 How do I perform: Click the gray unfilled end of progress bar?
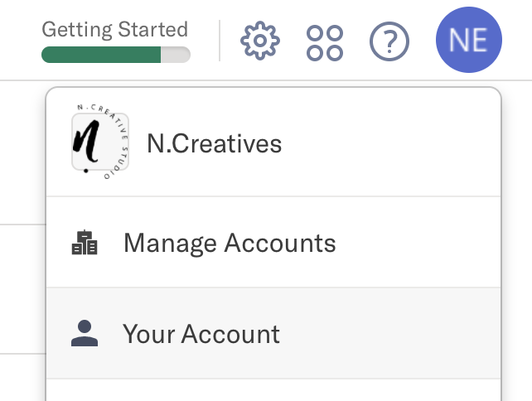[176, 55]
